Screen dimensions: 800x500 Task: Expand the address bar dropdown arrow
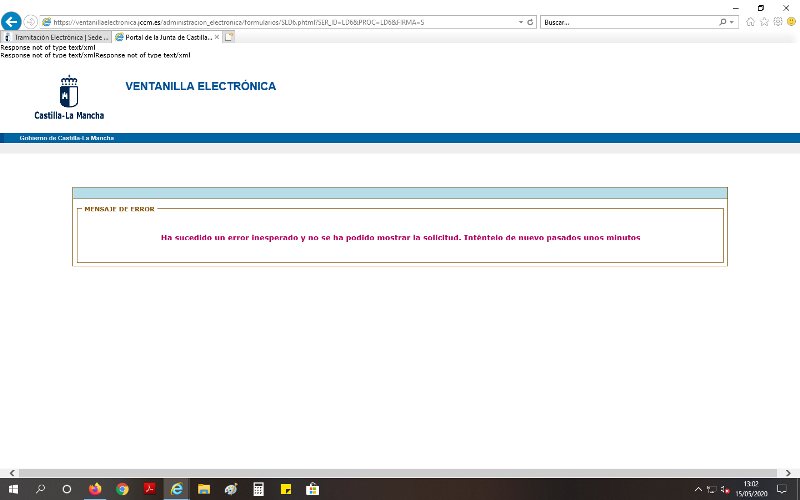point(519,21)
